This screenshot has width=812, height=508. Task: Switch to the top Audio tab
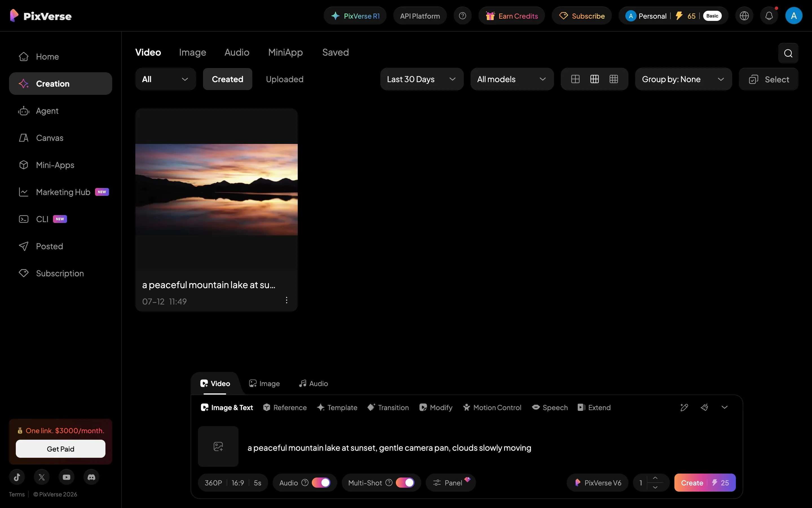pyautogui.click(x=237, y=52)
